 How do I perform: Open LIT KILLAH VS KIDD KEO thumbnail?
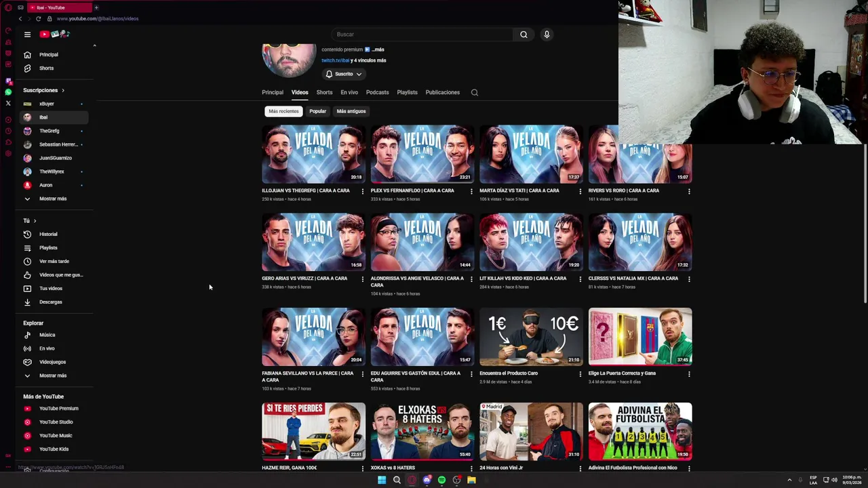pos(531,242)
